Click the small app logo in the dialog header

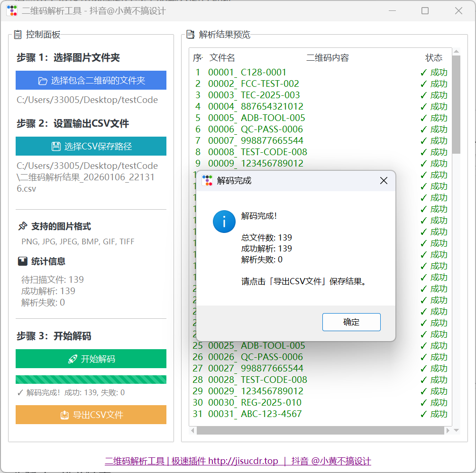(x=206, y=180)
